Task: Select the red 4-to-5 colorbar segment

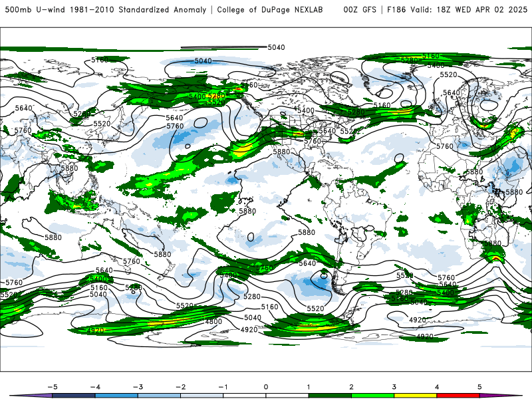Action: pos(458,396)
